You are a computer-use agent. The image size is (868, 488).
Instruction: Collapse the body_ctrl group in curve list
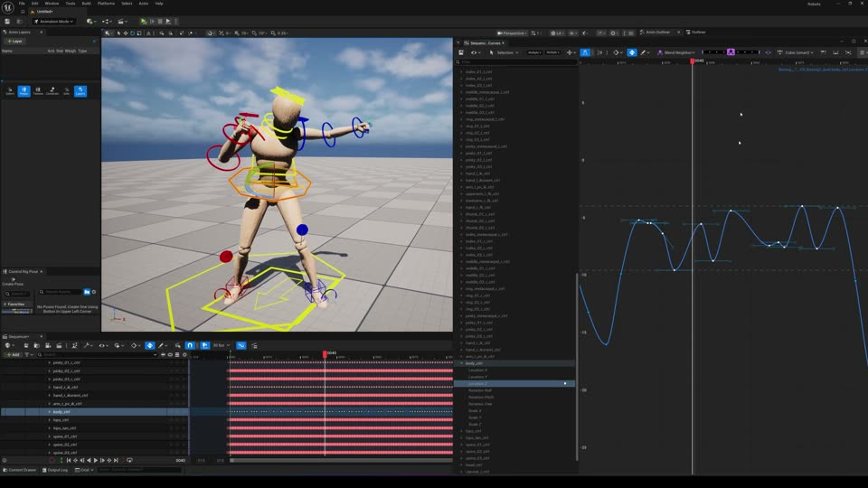tap(462, 363)
